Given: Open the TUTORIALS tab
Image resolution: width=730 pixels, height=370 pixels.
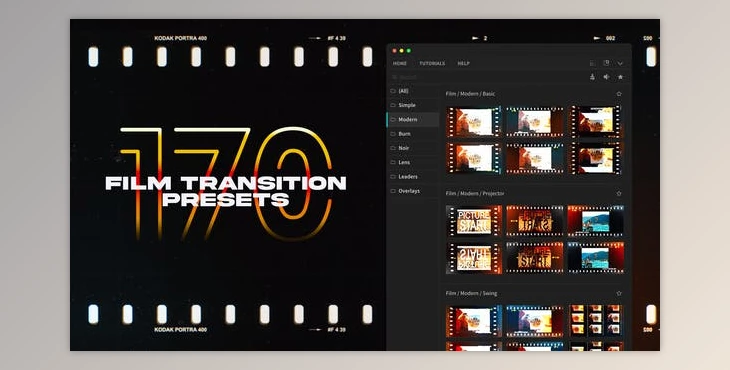Looking at the screenshot, I should coord(432,63).
